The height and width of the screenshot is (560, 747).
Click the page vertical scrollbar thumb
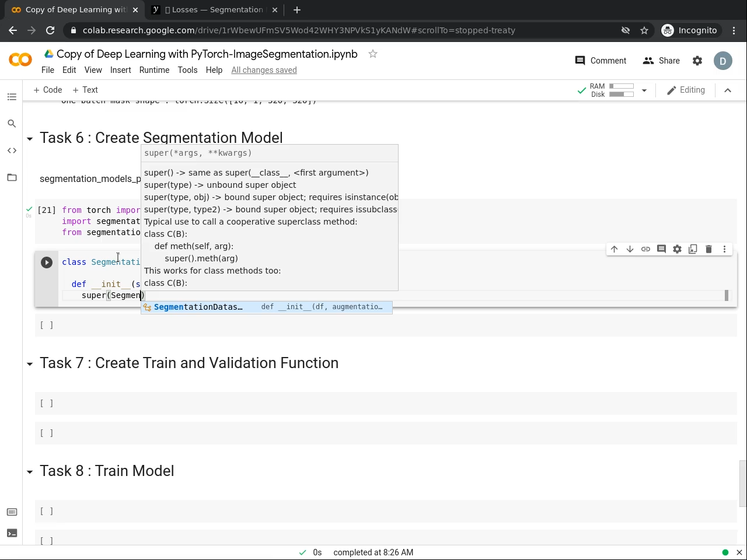coord(742,483)
